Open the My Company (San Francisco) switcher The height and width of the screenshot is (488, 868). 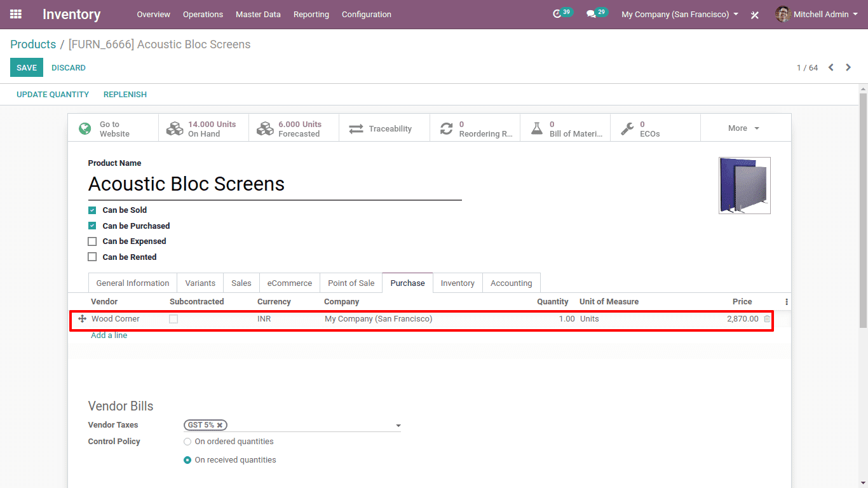(x=680, y=14)
